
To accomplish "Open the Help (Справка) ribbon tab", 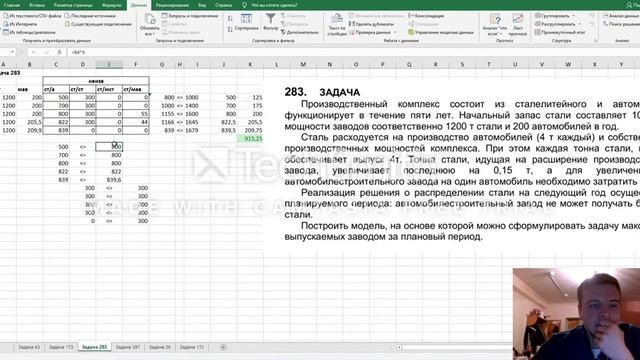I will tap(223, 5).
